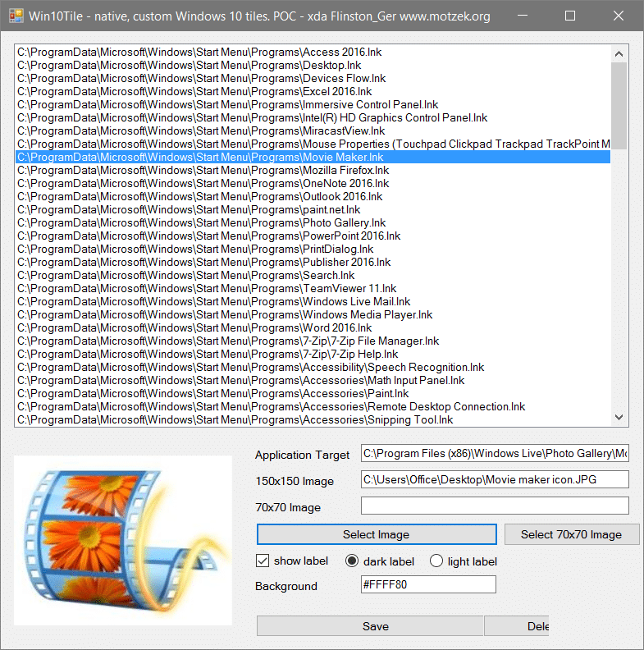Select the Devices Flow.lnk entry

click(313, 78)
